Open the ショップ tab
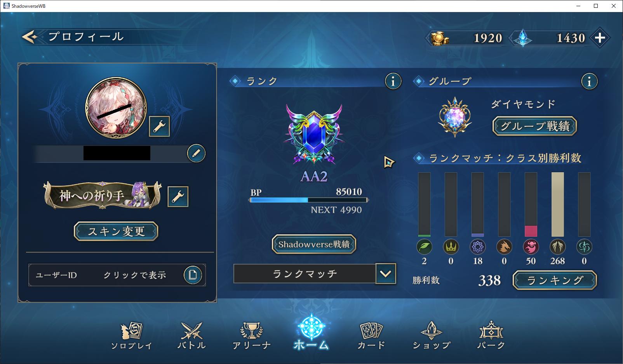The width and height of the screenshot is (623, 364). [x=432, y=336]
